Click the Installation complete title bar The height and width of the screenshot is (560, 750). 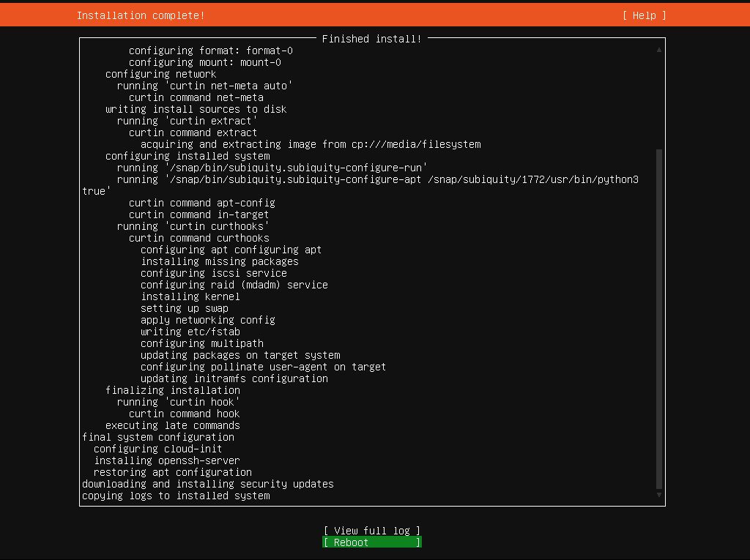(x=141, y=15)
